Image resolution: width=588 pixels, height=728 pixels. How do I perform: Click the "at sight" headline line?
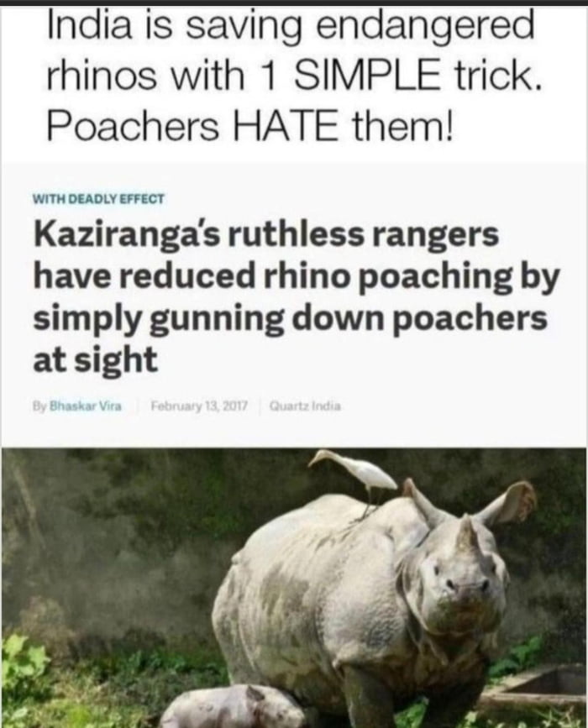(95, 359)
